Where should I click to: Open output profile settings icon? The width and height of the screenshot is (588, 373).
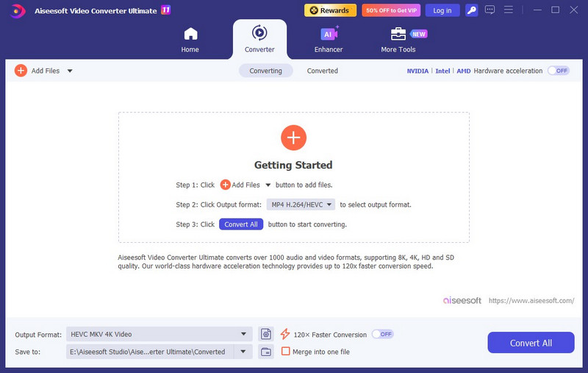point(266,334)
